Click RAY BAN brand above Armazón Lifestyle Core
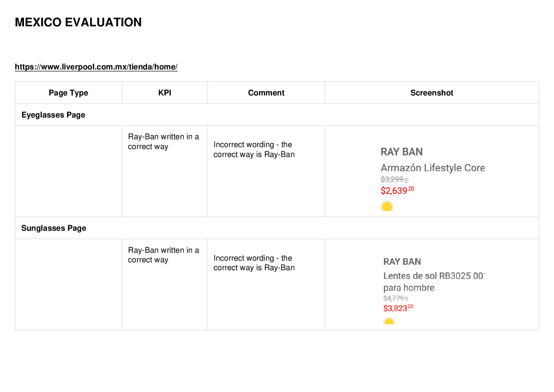The width and height of the screenshot is (554, 392). pos(402,152)
